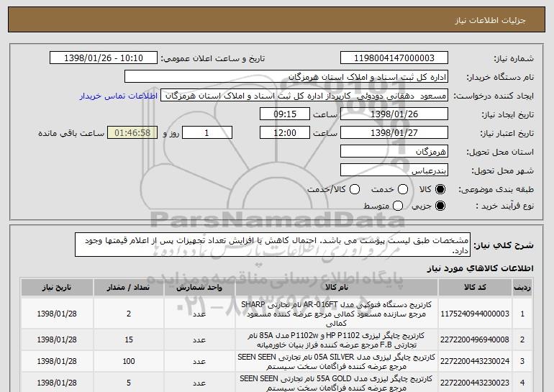Click buyer organization name field
This screenshot has height=392, width=554.
point(286,77)
